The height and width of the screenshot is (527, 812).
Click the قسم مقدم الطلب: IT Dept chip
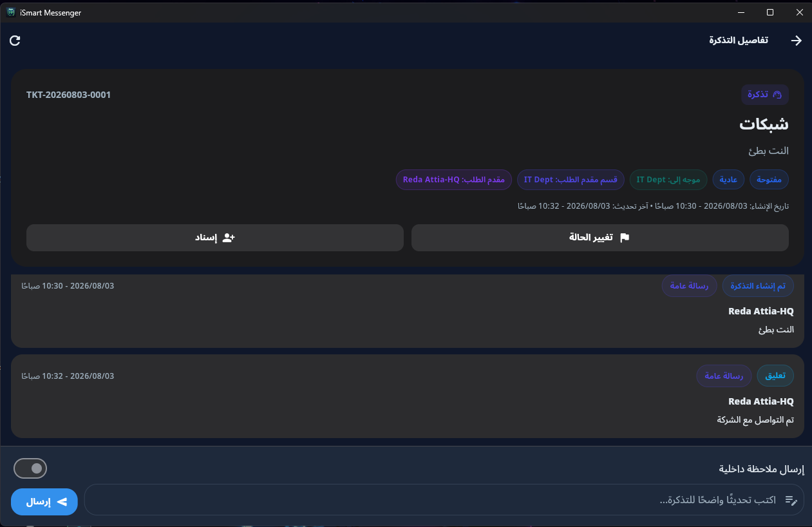point(571,180)
